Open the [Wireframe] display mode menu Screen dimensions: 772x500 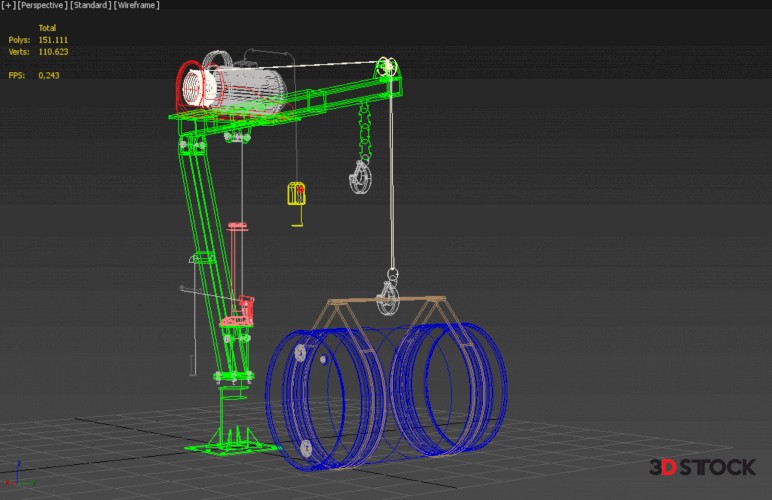[137, 5]
